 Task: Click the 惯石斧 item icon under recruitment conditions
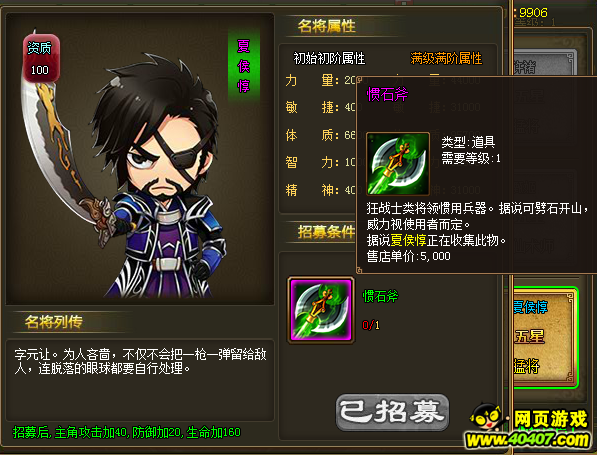point(321,310)
